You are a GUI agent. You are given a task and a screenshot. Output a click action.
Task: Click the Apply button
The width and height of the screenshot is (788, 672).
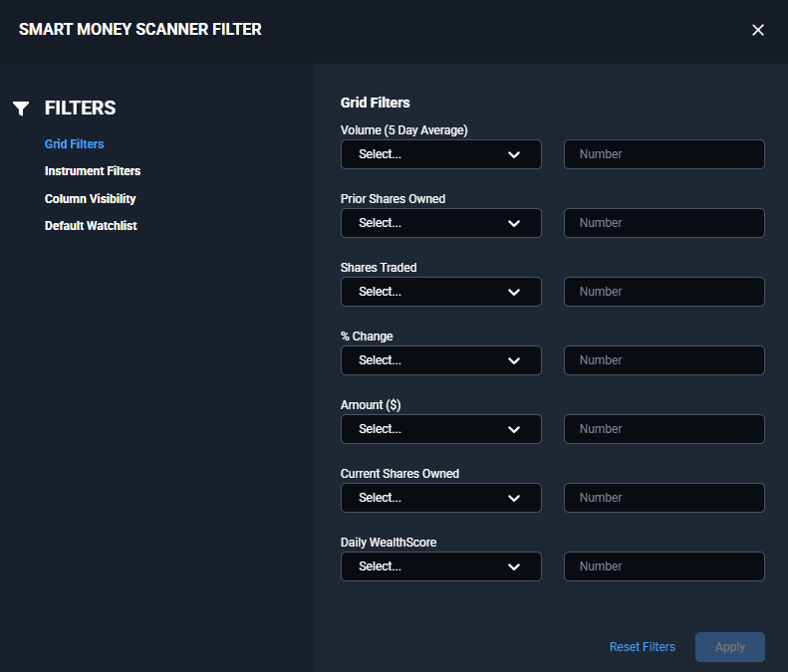click(x=730, y=647)
